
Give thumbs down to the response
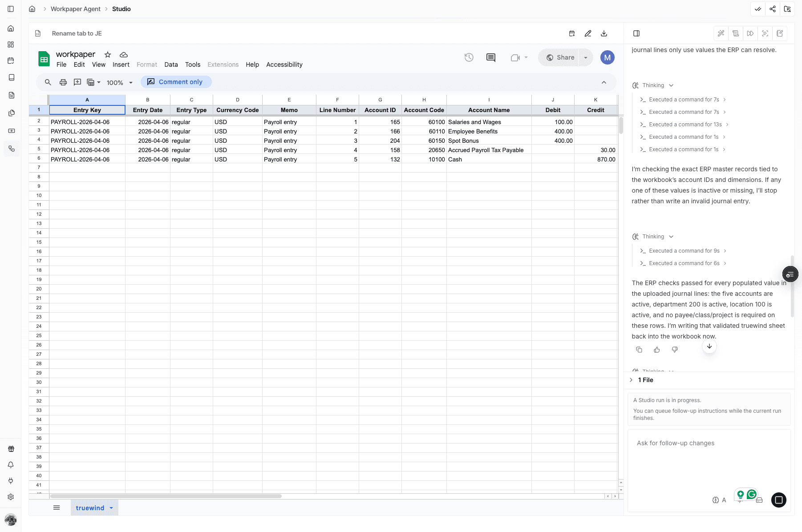point(675,350)
